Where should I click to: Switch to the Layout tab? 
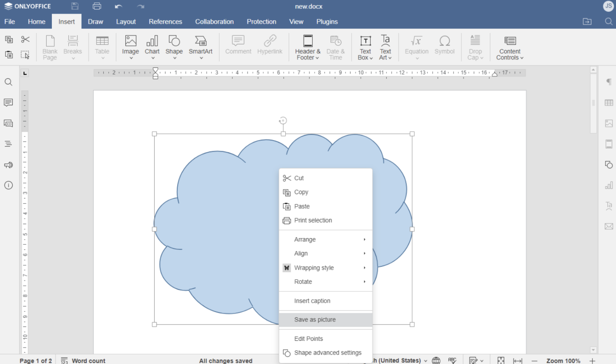tap(126, 22)
